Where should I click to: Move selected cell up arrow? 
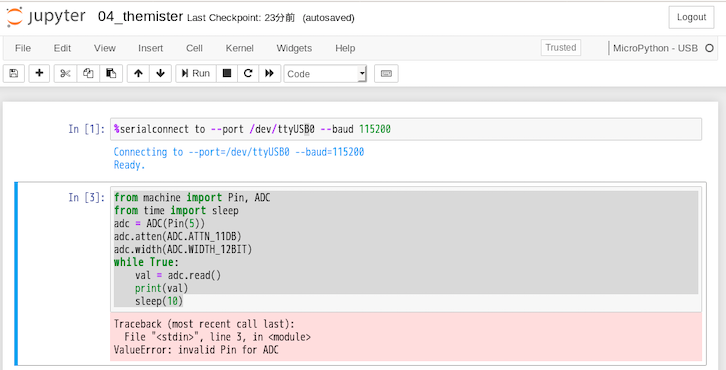click(x=138, y=73)
